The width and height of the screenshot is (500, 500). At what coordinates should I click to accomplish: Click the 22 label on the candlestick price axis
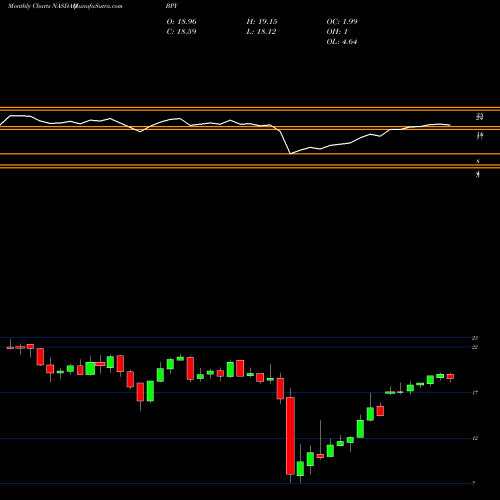pos(475,347)
